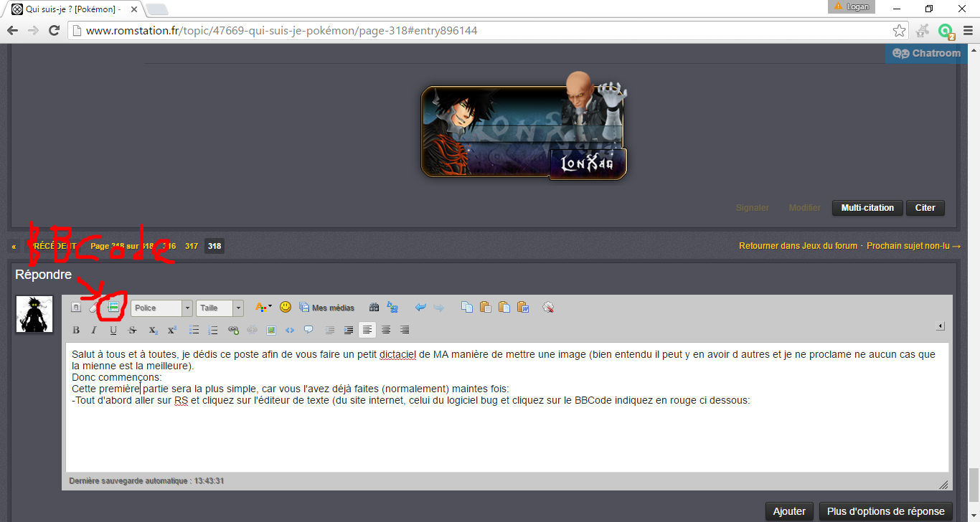Click the browser Forward arrow

pyautogui.click(x=33, y=31)
